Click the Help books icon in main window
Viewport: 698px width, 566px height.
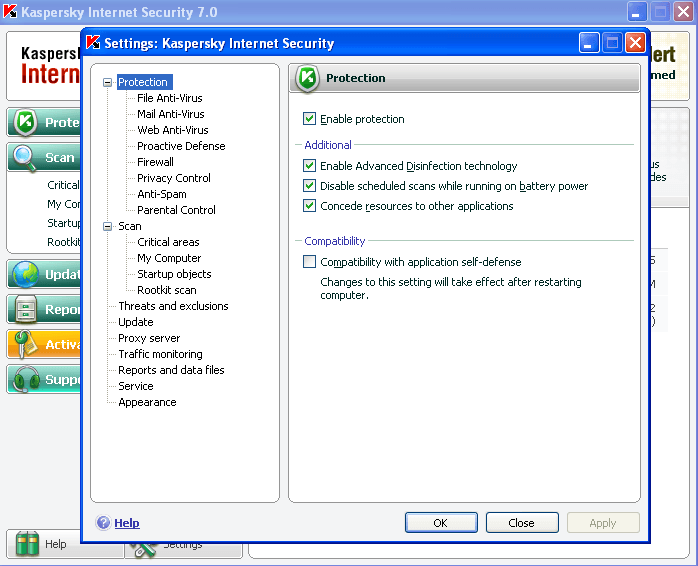click(27, 544)
